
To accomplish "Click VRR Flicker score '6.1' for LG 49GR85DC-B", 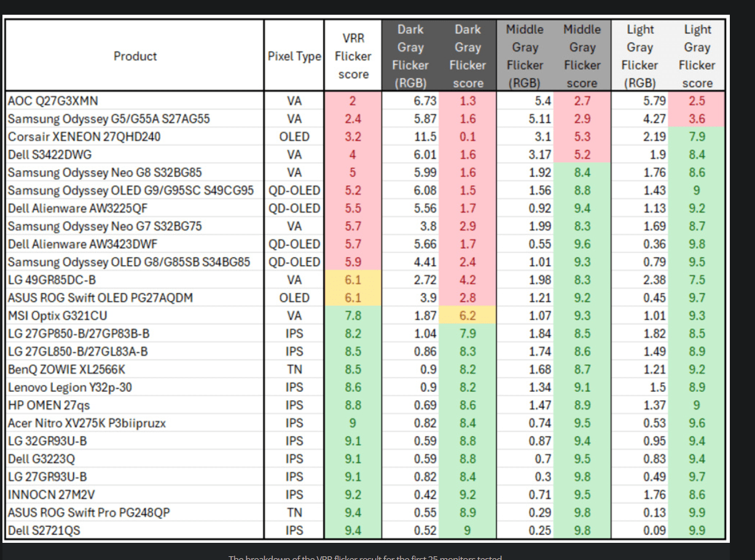I will click(x=353, y=280).
